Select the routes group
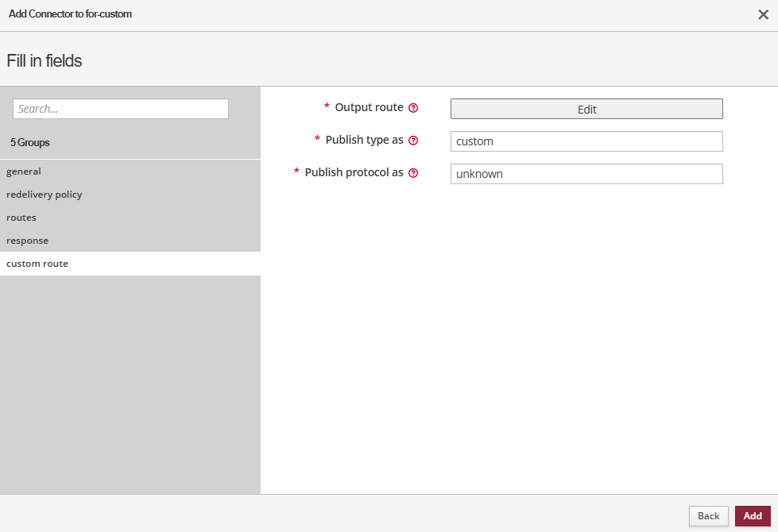 click(21, 218)
